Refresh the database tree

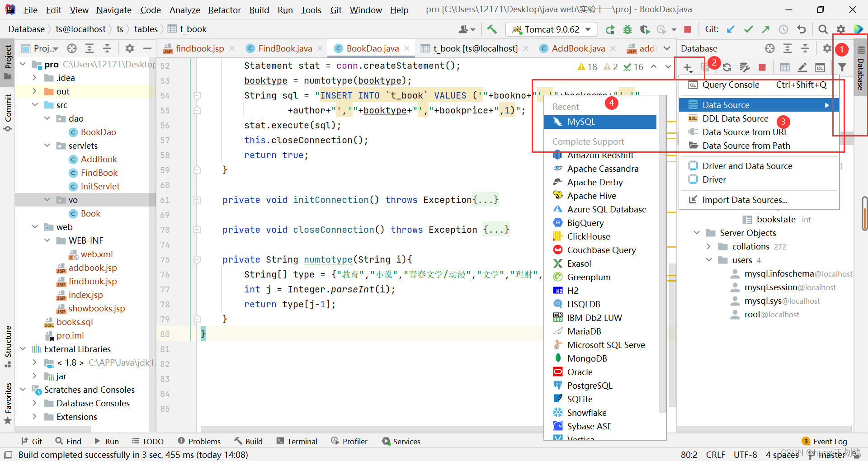[x=727, y=68]
